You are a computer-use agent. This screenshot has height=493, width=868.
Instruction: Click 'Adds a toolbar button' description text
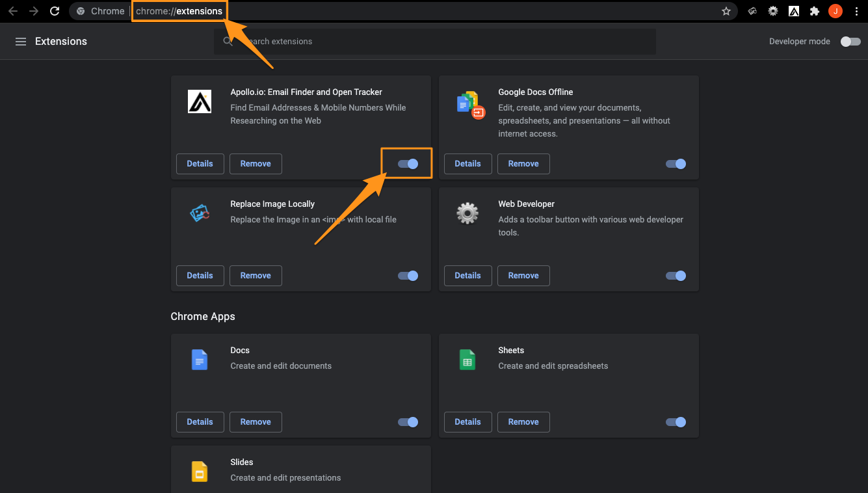pos(590,226)
